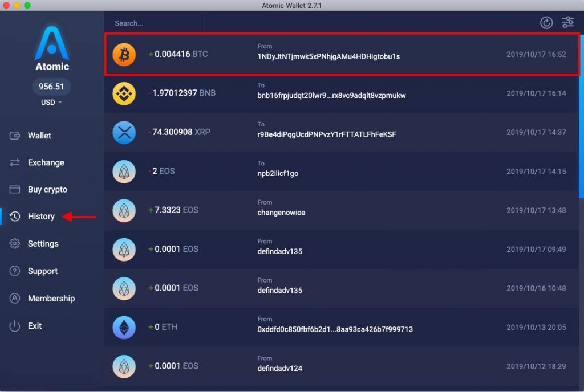Viewport: 584px width, 392px height.
Task: Click timestamp 2019/10/17 16:52
Action: pos(536,54)
